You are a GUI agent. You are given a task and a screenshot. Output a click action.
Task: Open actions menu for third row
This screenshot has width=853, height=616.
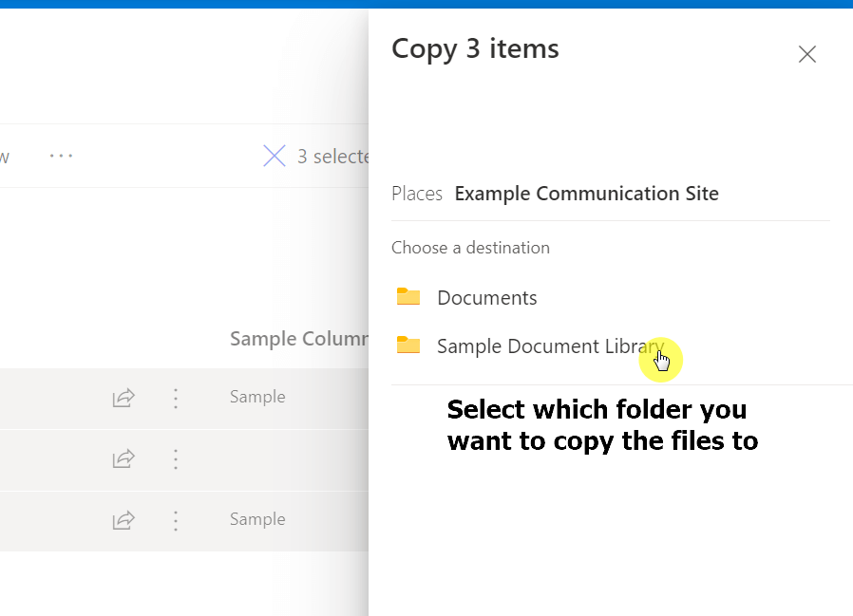(175, 521)
